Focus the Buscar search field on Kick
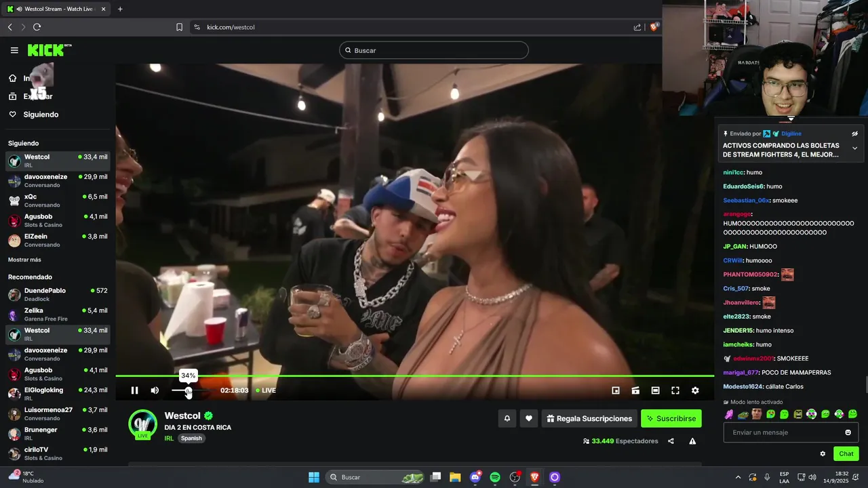The width and height of the screenshot is (868, 488). tap(434, 50)
